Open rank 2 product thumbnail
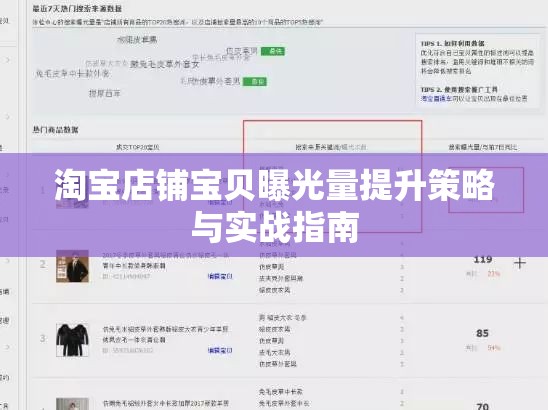Image resolution: width=548 pixels, height=410 pixels. (72, 266)
